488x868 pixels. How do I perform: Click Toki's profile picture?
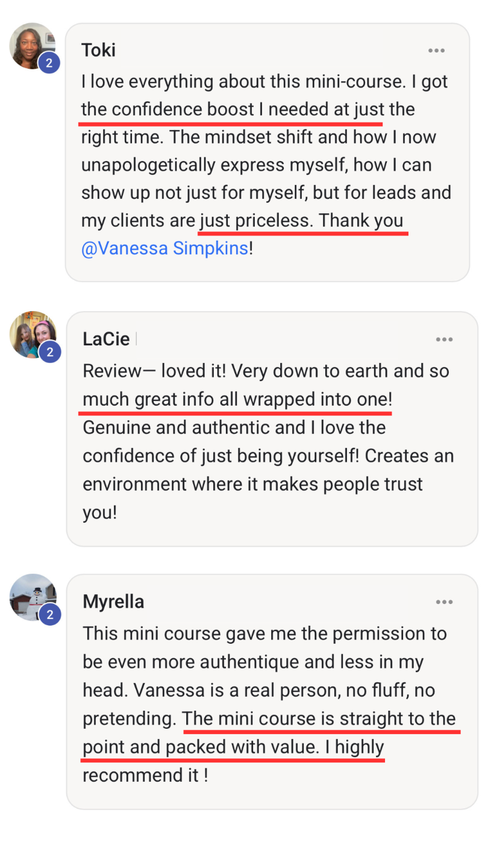(x=31, y=45)
